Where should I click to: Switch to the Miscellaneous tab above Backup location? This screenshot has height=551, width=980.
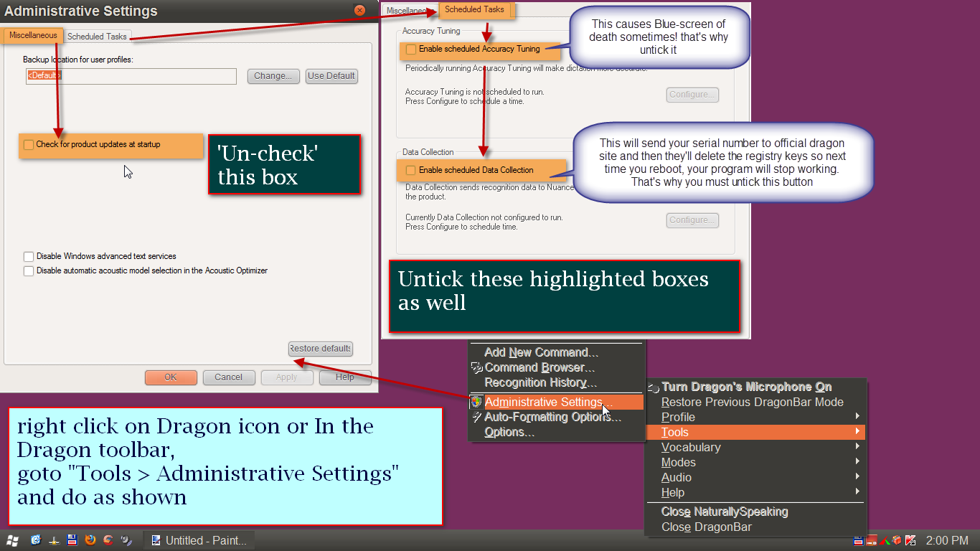(33, 35)
